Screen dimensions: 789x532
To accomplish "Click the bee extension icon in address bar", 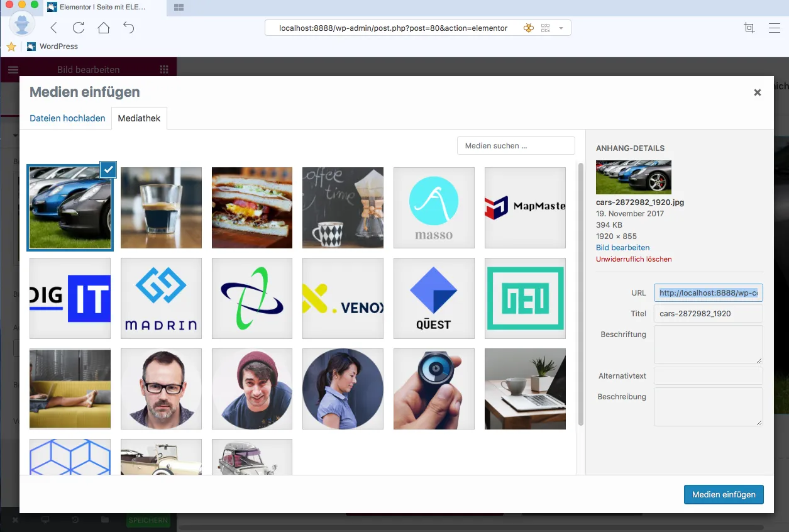I will click(x=529, y=28).
